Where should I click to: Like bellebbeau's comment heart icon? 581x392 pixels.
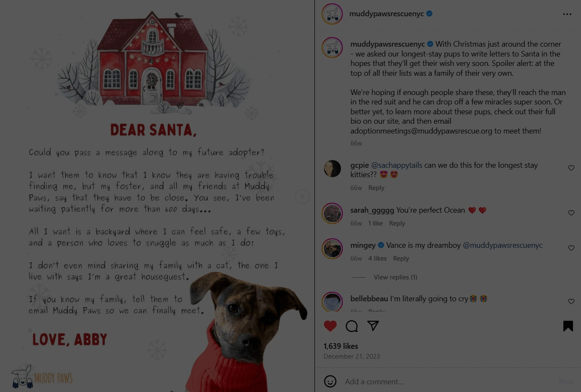571,301
